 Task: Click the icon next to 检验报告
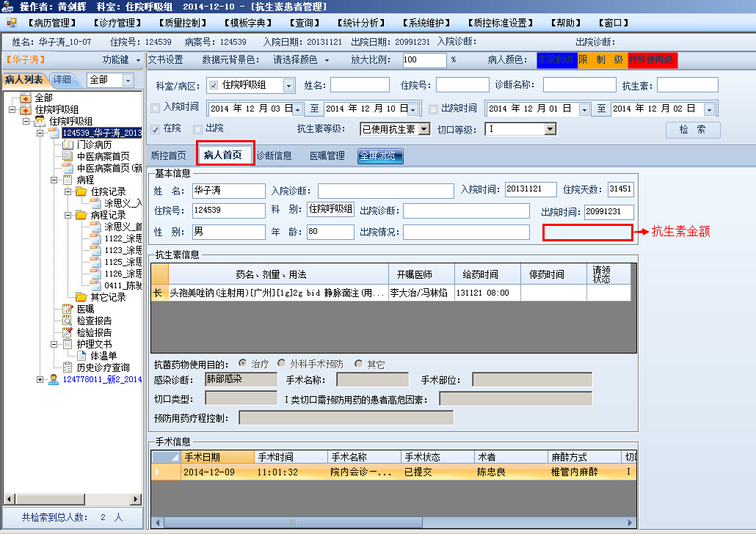[x=68, y=332]
